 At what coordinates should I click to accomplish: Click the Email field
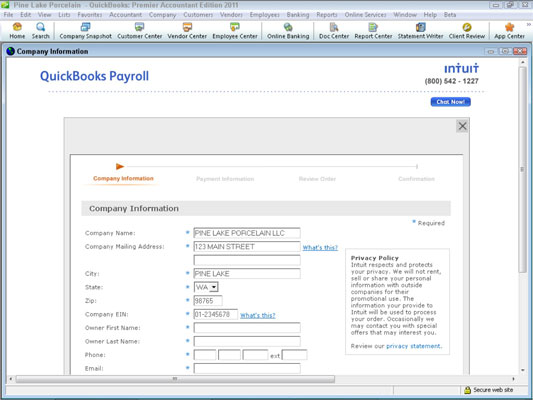[x=247, y=368]
